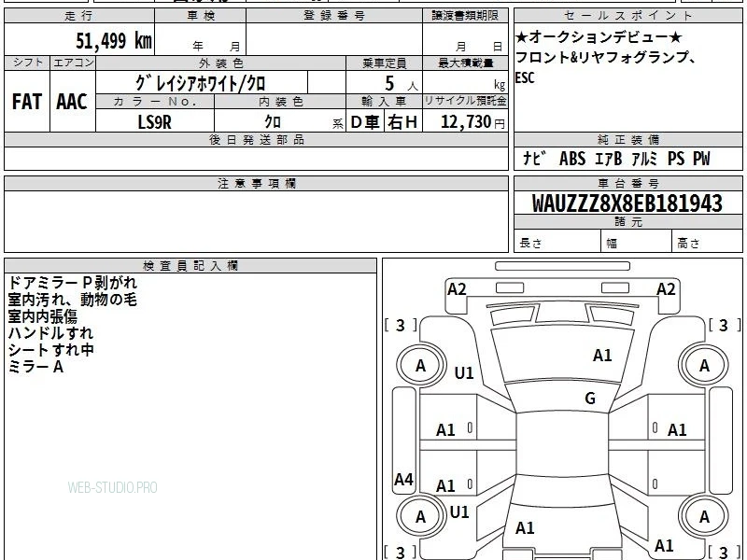
Task: Select the FAT shift value
Action: pyautogui.click(x=27, y=102)
